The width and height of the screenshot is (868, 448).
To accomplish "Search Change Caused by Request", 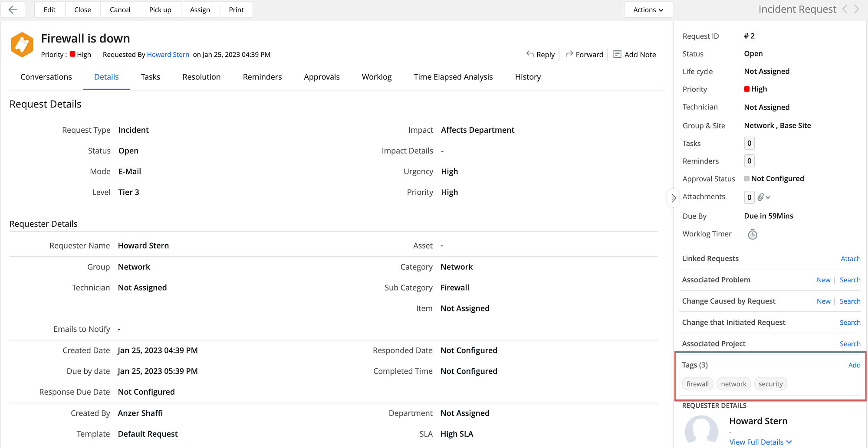I will pyautogui.click(x=850, y=301).
